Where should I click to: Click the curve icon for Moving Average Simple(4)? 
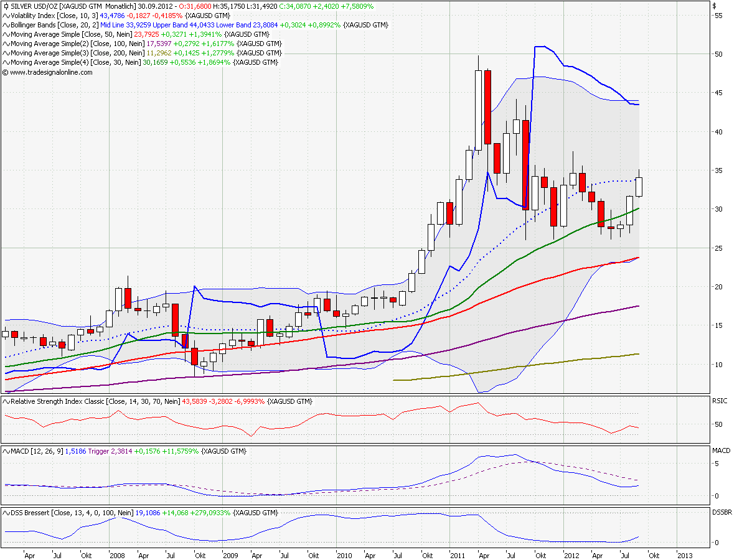pos(6,62)
